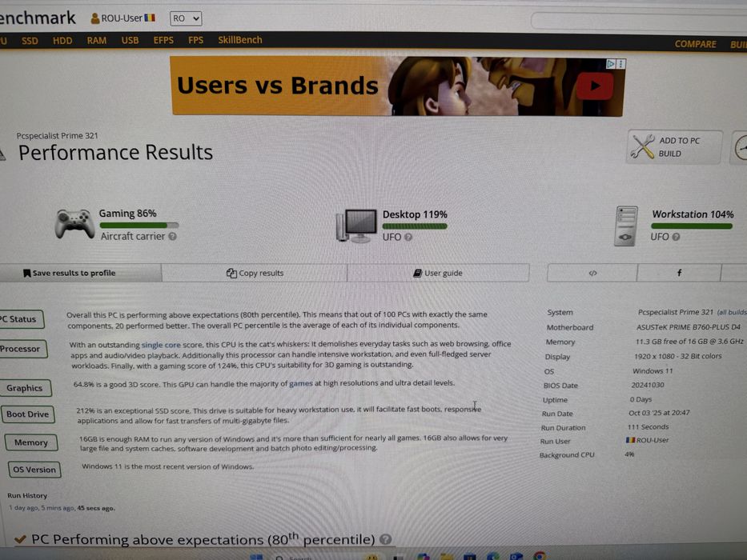Play the Users vs Brands video banner
The height and width of the screenshot is (560, 747).
pyautogui.click(x=595, y=86)
